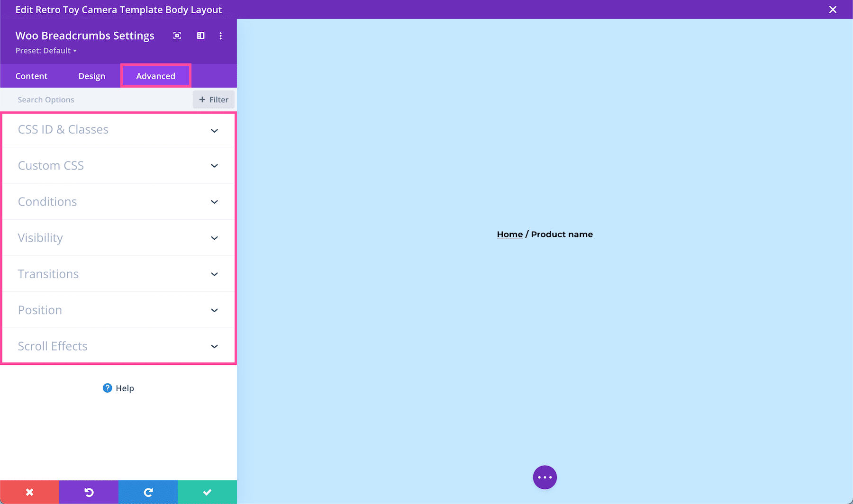Viewport: 853px width, 504px height.
Task: Switch to the Design tab
Action: pos(91,76)
